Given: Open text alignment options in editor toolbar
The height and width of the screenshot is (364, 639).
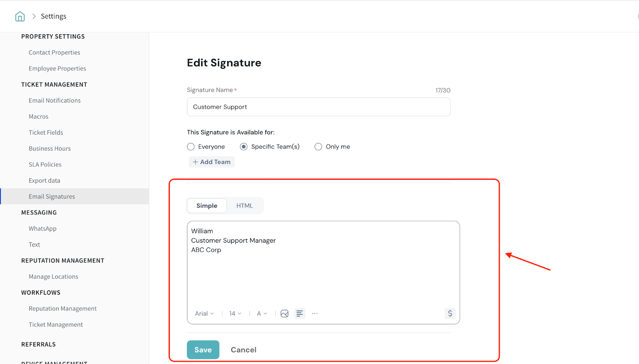Looking at the screenshot, I should pyautogui.click(x=300, y=314).
